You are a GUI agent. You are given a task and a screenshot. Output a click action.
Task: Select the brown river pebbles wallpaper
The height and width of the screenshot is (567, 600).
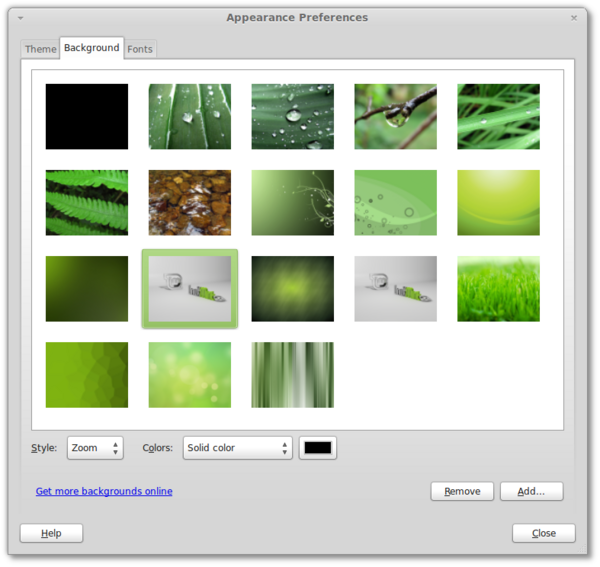[x=190, y=202]
